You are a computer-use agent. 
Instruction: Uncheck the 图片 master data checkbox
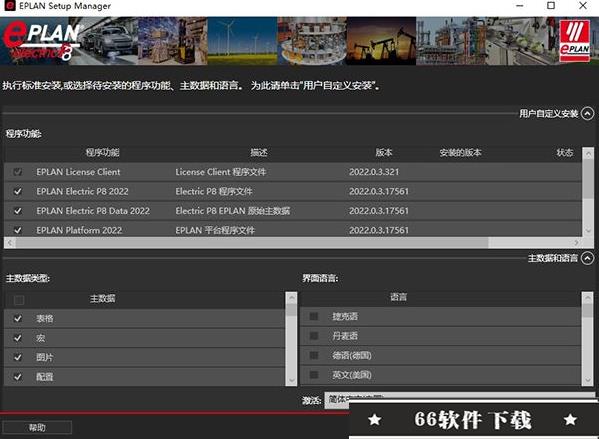(18, 357)
